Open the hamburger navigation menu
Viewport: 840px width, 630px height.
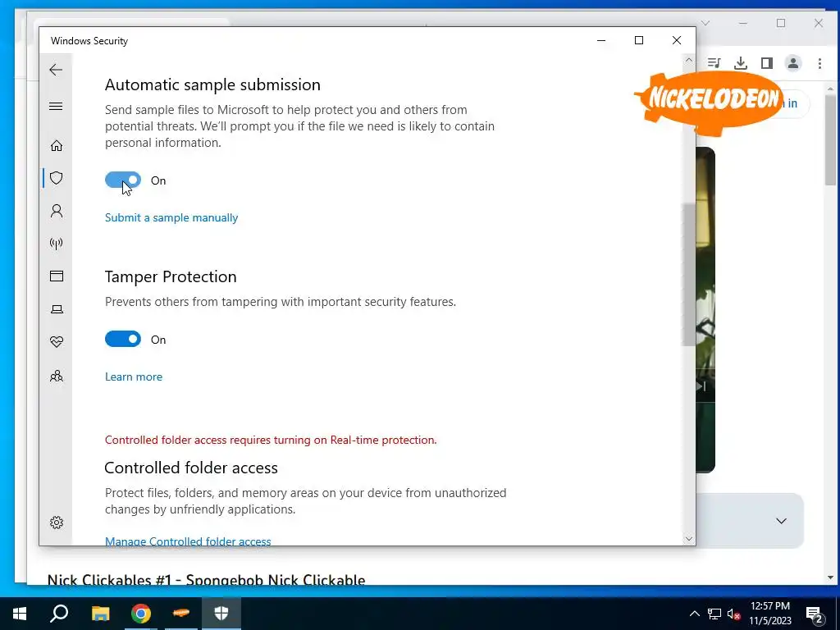[x=56, y=106]
